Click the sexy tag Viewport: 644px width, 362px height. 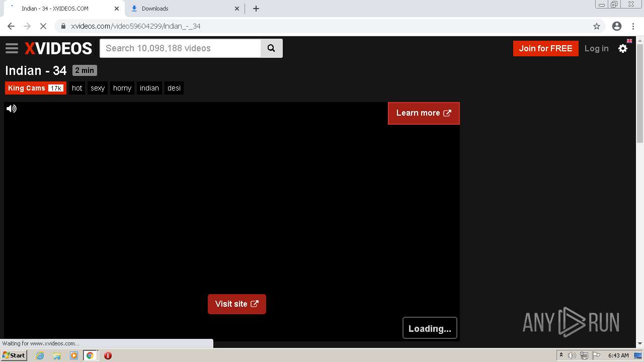(x=98, y=88)
